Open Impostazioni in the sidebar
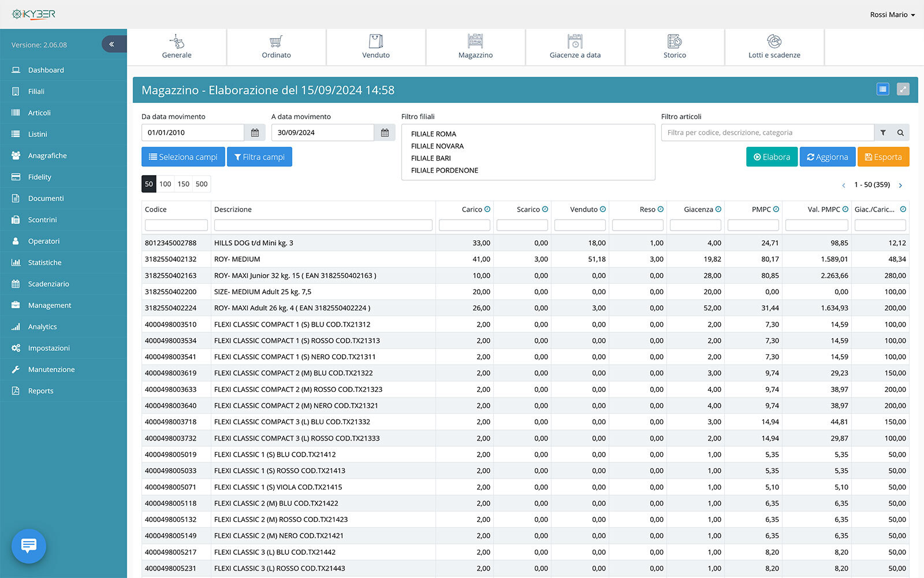 point(64,348)
